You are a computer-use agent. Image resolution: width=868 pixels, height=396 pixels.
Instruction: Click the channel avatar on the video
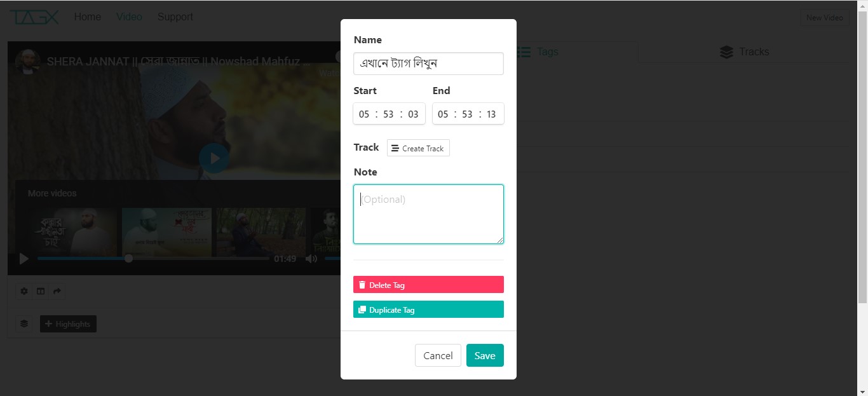pos(28,62)
